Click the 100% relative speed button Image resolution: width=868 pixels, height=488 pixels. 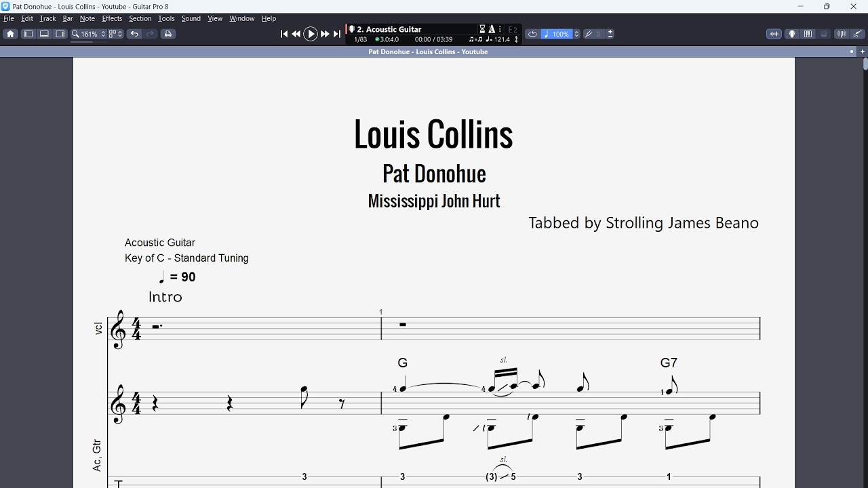(556, 34)
